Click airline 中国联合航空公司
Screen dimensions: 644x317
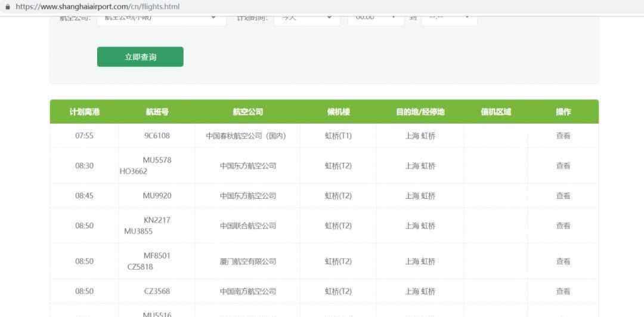coord(247,226)
